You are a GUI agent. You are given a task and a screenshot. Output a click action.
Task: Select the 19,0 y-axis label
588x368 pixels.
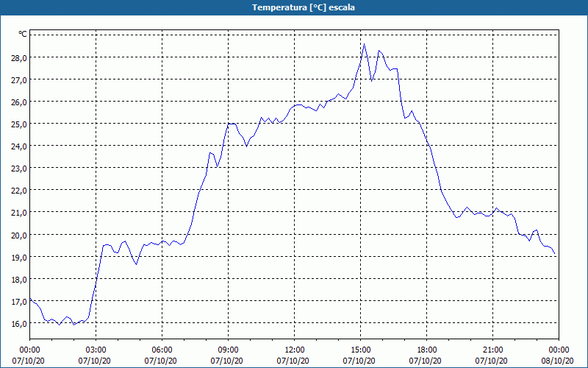coord(19,257)
